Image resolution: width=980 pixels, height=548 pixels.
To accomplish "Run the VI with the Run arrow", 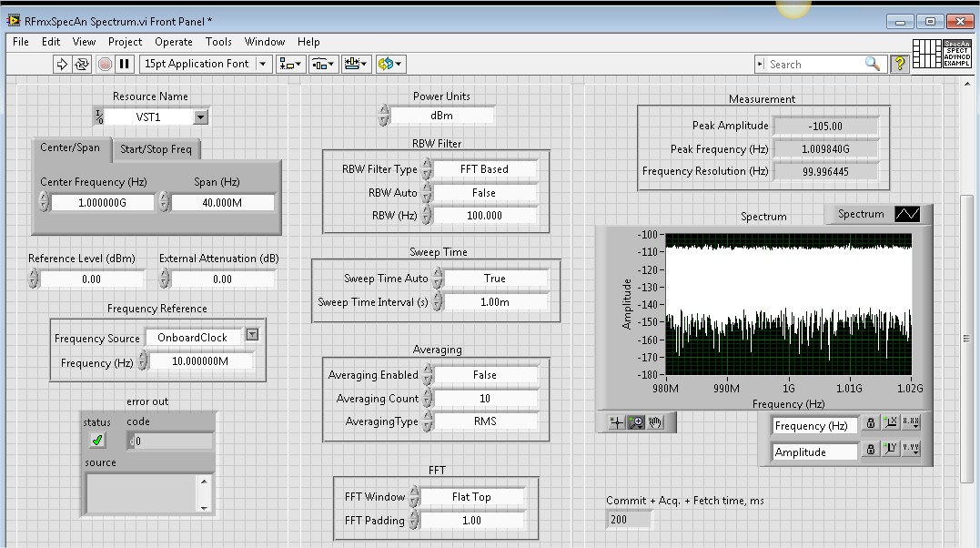I will pyautogui.click(x=62, y=64).
